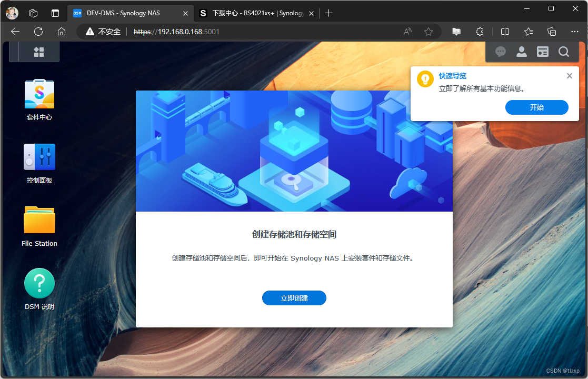Switch to 下载中心 RS4021xs+ tab
Viewport: 588px width, 379px height.
[x=257, y=13]
